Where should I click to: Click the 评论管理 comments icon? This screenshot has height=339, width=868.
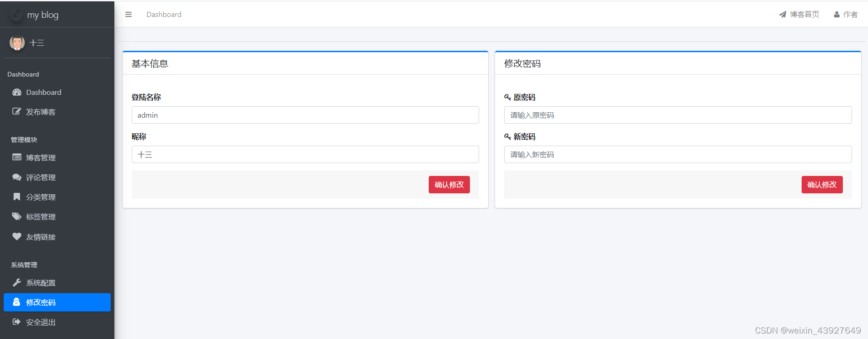[x=17, y=177]
